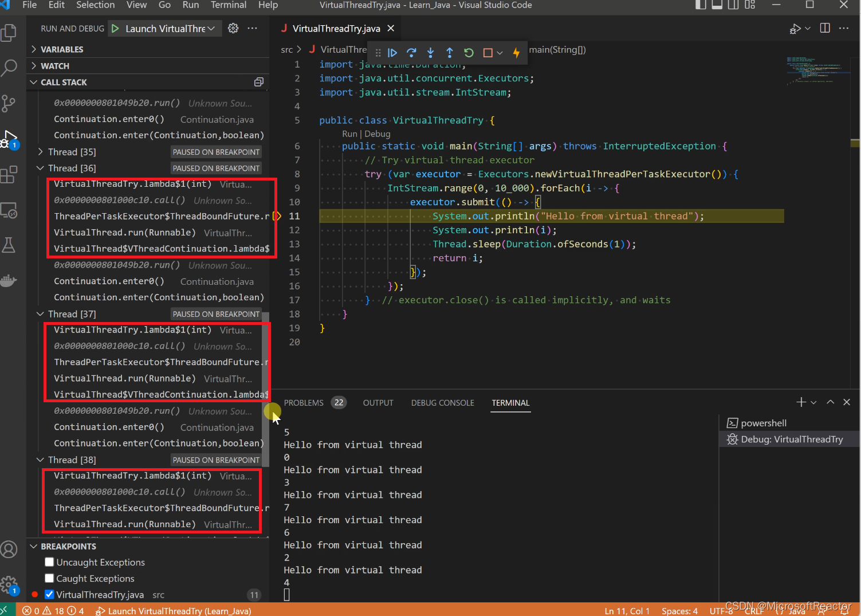Select Debug: VirtualThreadTry terminal entry
The height and width of the screenshot is (616, 861).
[x=789, y=439]
